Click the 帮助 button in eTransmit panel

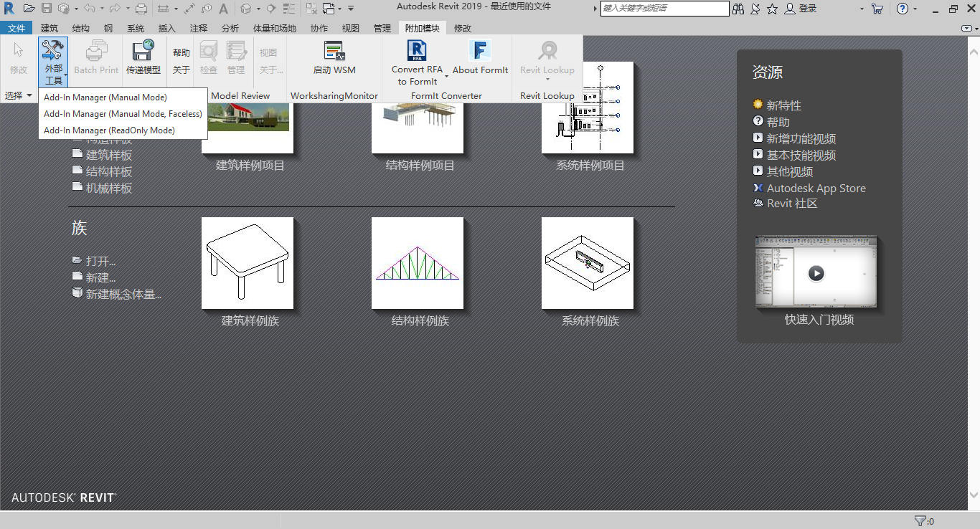coord(182,53)
